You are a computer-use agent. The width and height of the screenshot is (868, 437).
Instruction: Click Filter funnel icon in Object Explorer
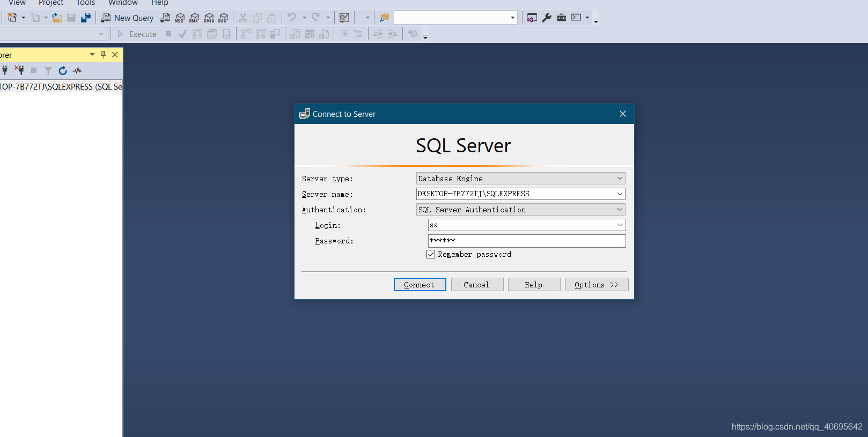pos(48,70)
